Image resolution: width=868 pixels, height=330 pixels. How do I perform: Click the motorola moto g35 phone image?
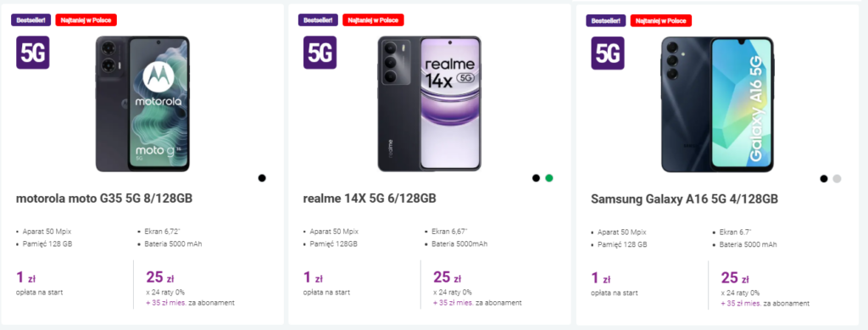pyautogui.click(x=142, y=103)
